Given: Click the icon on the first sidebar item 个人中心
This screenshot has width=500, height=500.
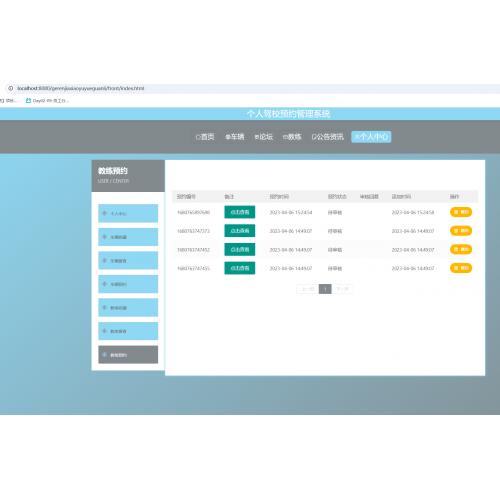Looking at the screenshot, I should tap(104, 213).
